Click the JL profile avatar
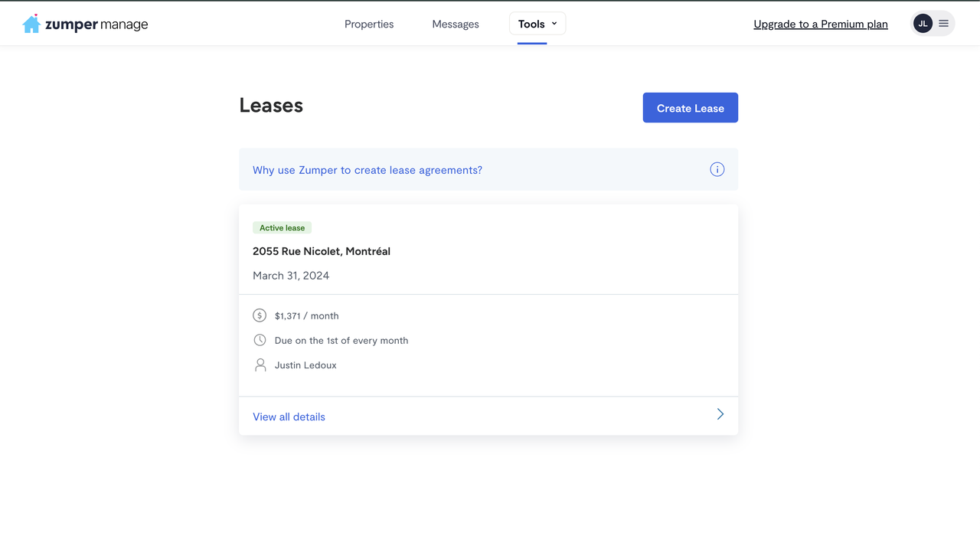Viewport: 980px width, 549px height. click(923, 24)
